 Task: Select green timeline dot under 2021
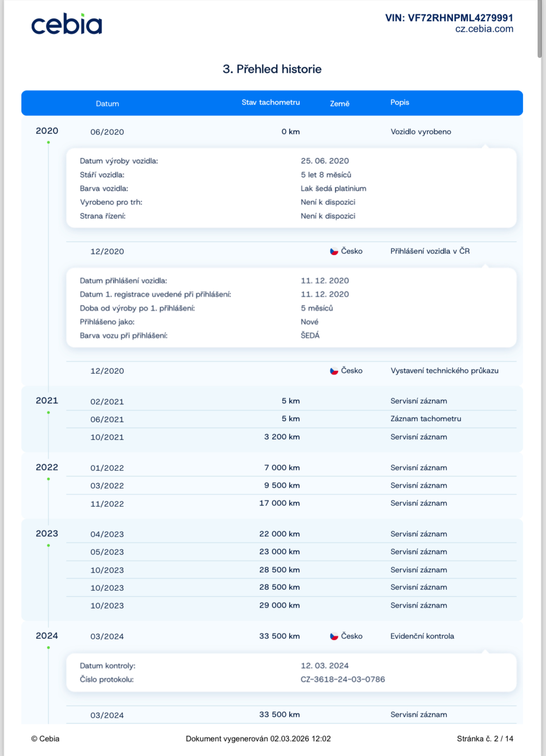(x=49, y=413)
